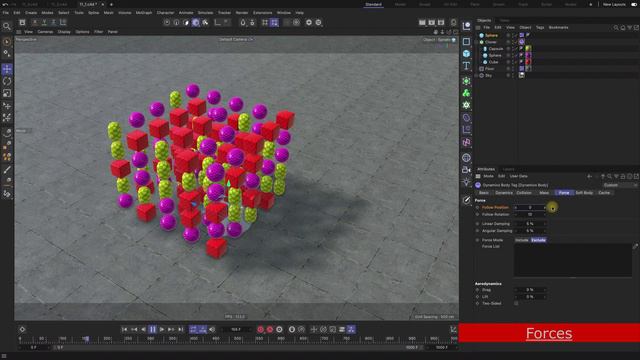Select the Standard layout tab
This screenshot has width=640, height=360.
point(373,4)
